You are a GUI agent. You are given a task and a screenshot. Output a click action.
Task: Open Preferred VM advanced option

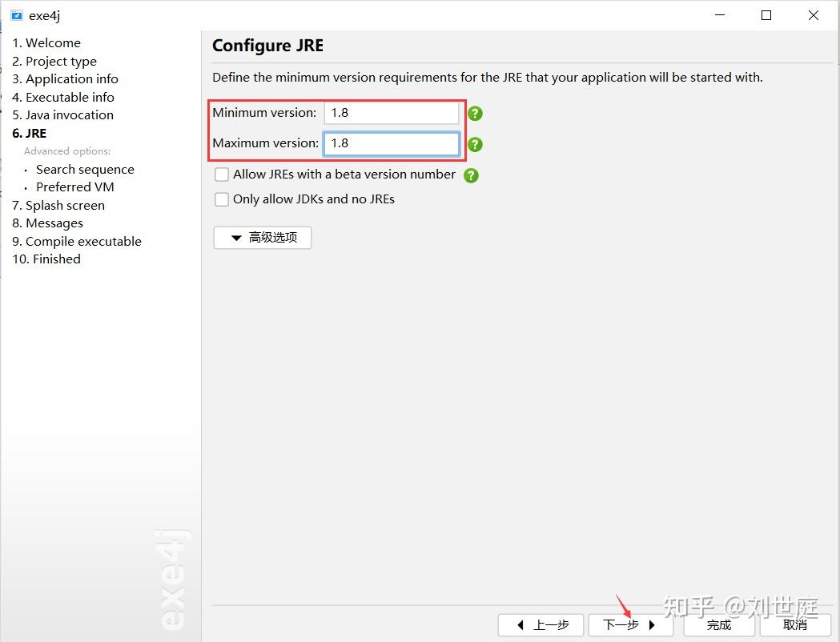click(75, 187)
